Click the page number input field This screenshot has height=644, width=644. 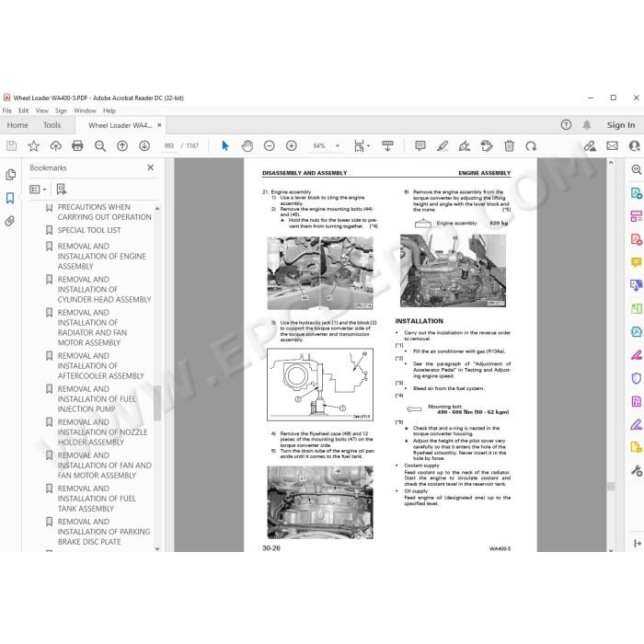(169, 145)
